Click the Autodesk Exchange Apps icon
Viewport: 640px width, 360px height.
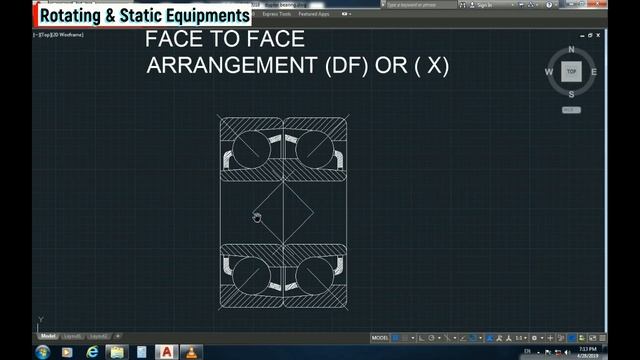tap(521, 5)
